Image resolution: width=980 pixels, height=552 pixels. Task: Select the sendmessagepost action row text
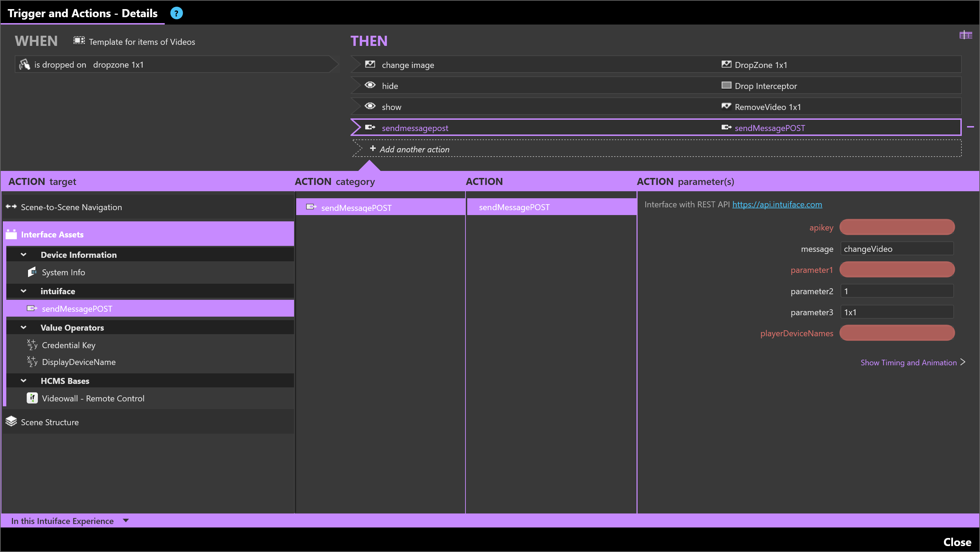[415, 128]
